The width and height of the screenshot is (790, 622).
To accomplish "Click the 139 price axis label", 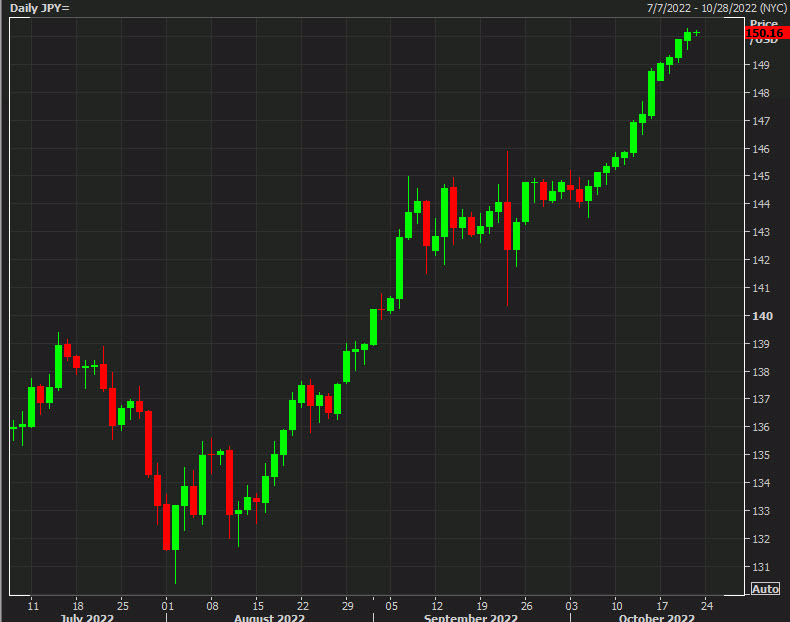I will click(x=760, y=344).
